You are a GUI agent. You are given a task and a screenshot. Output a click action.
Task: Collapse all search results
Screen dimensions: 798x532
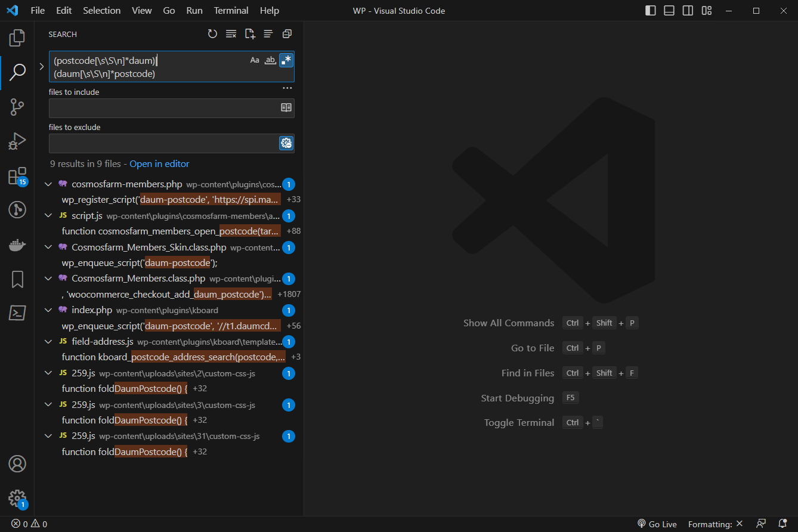tap(287, 34)
